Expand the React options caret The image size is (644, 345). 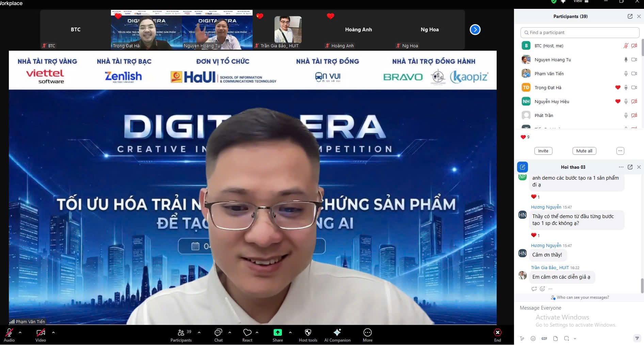point(257,332)
